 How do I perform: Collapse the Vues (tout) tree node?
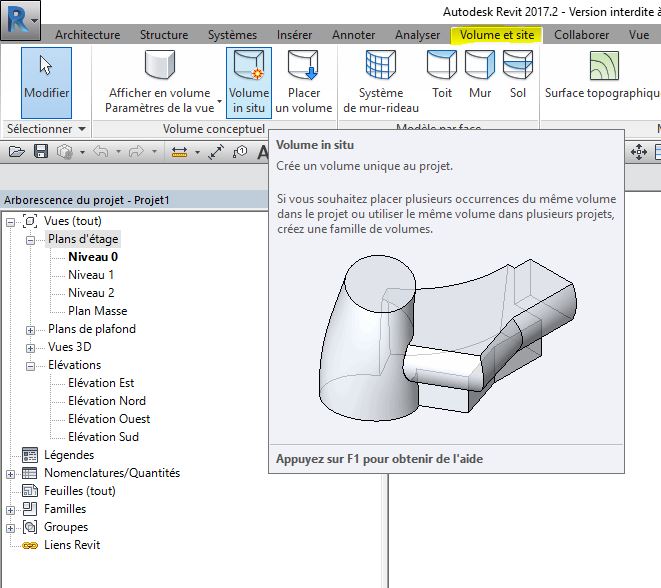coord(11,222)
